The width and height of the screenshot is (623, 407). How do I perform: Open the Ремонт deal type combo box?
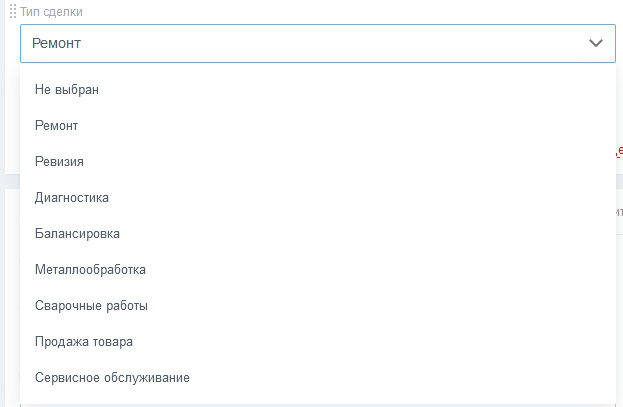(318, 43)
